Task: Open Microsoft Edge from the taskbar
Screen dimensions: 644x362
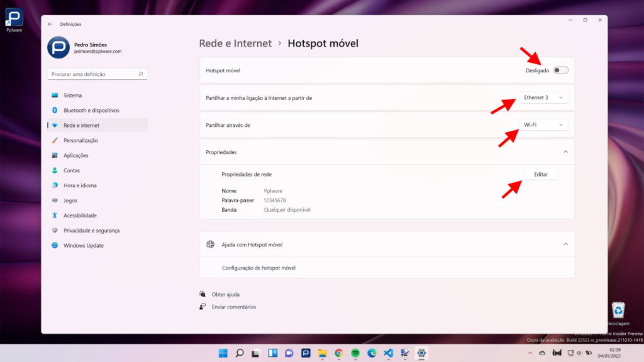Action: tap(372, 353)
